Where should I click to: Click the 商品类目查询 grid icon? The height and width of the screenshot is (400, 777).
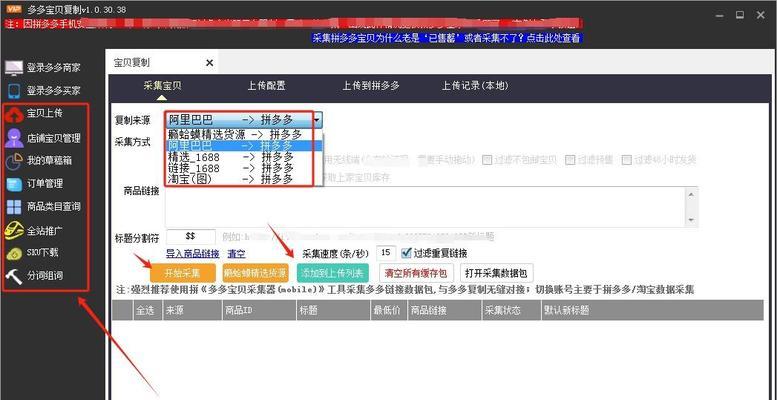point(14,207)
